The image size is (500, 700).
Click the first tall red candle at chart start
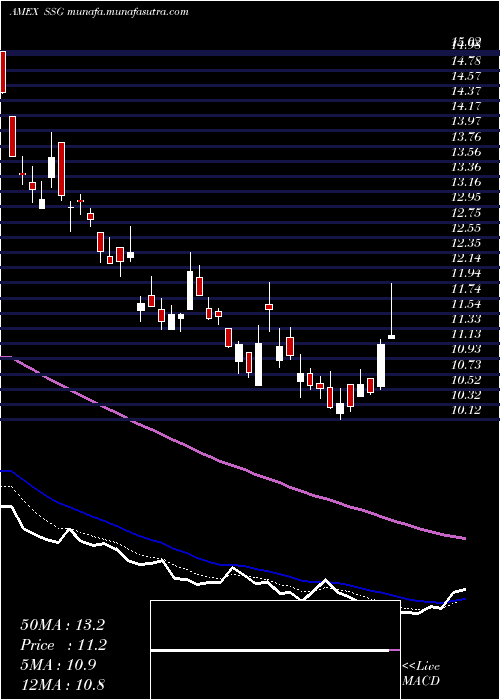pyautogui.click(x=3, y=72)
